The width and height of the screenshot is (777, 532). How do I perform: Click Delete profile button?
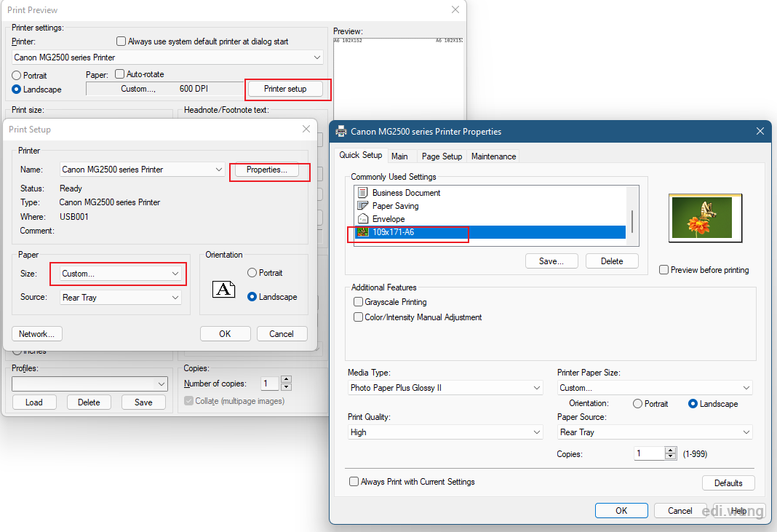pyautogui.click(x=89, y=402)
